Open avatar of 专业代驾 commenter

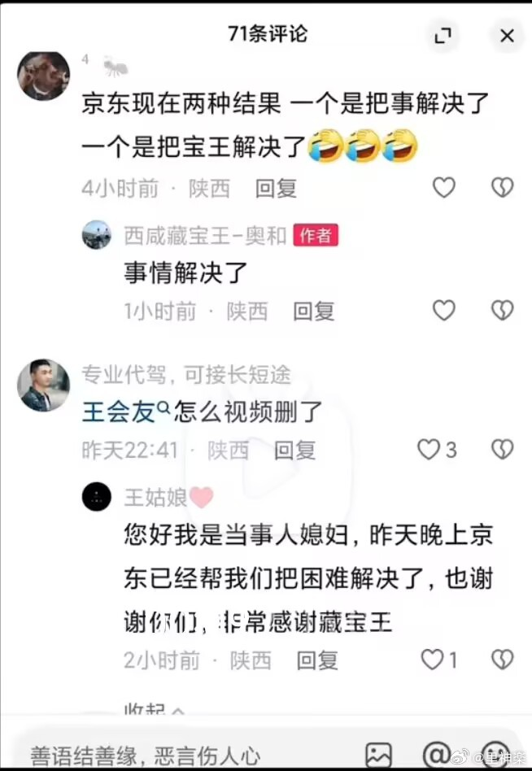[43, 385]
